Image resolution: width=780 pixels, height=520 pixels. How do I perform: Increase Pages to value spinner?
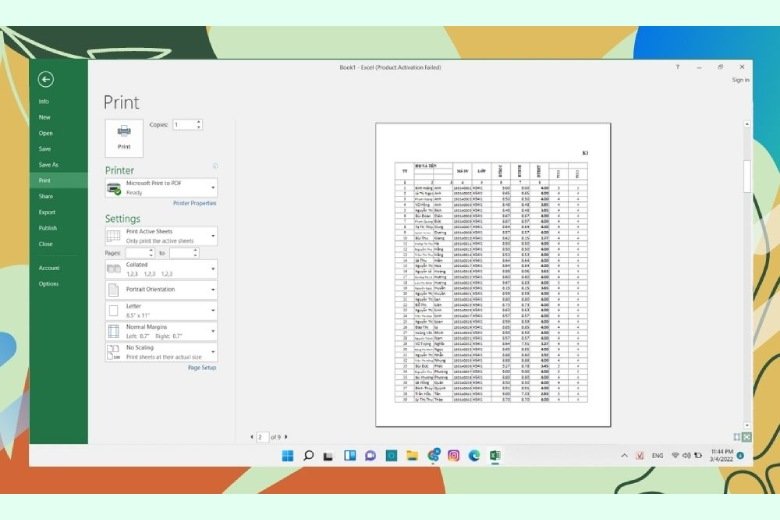pos(195,251)
